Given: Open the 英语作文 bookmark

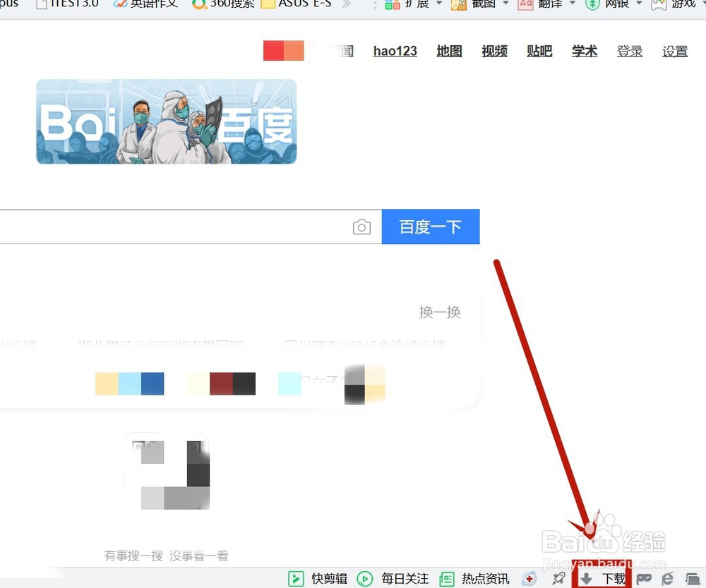Looking at the screenshot, I should 145,4.
